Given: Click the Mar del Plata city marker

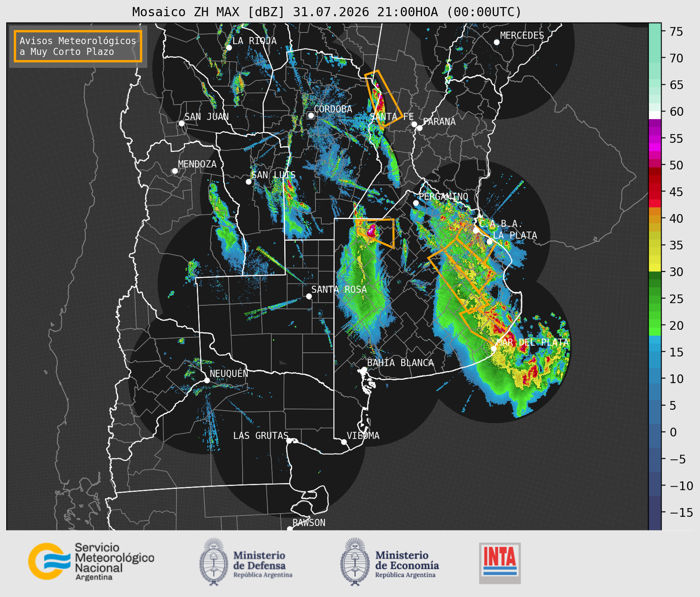Looking at the screenshot, I should pos(493,348).
